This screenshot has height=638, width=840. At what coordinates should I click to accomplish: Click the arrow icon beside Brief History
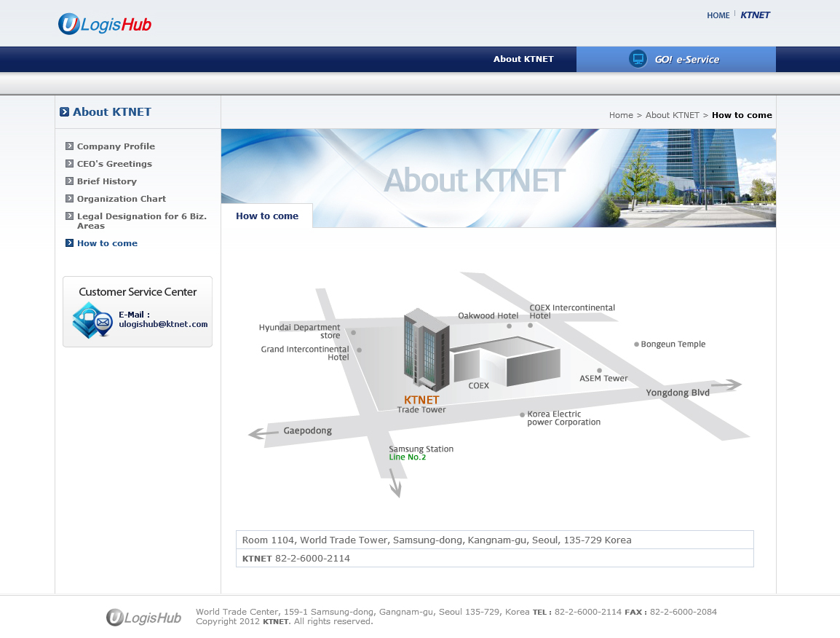coord(69,181)
